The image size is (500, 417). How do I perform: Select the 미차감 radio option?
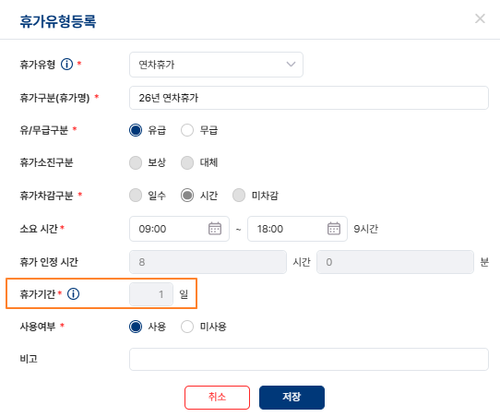tap(239, 195)
